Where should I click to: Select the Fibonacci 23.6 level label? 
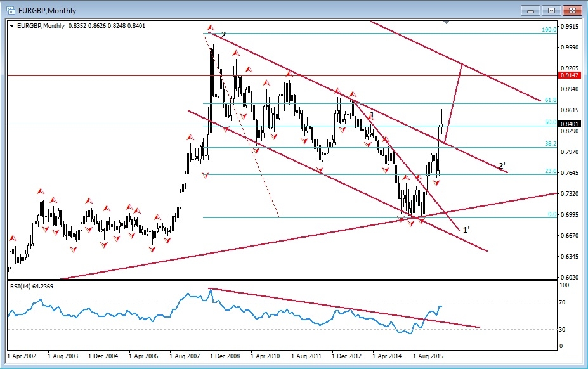point(550,171)
